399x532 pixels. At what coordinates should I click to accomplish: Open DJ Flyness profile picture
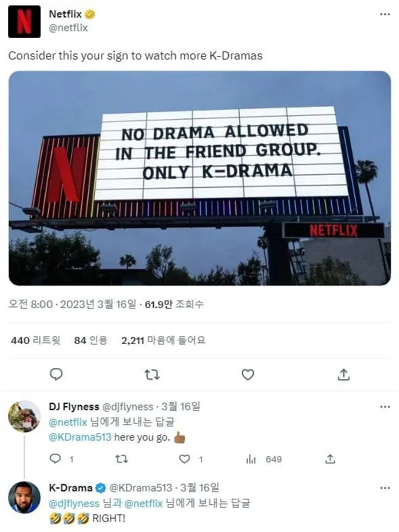24,416
